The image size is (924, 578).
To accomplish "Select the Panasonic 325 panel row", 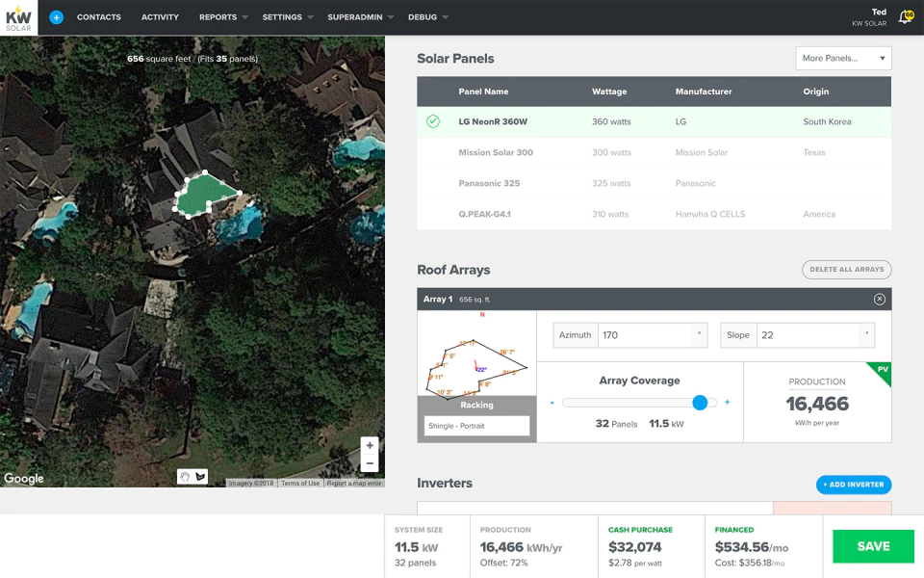I will [654, 183].
